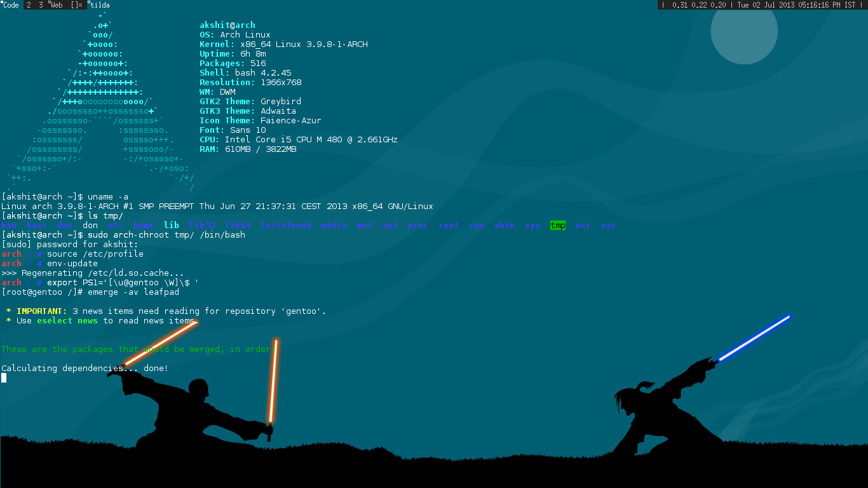Click the lost+found directory in the listing
Viewport: 868px width, 488px height.
286,226
